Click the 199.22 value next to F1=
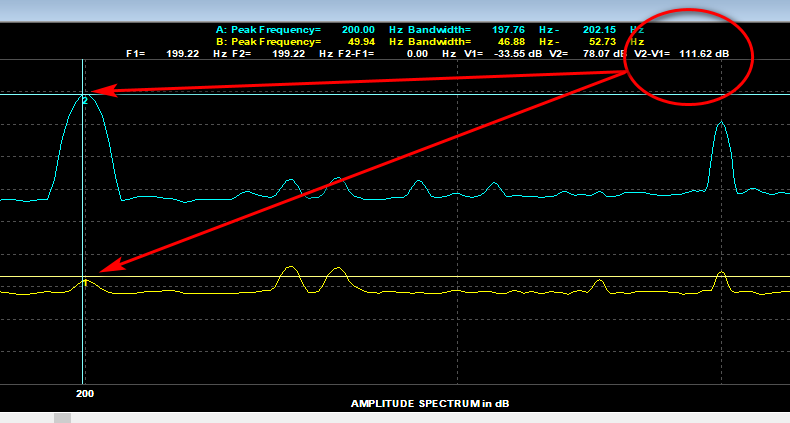Screen dimensions: 790x423 [x=182, y=54]
